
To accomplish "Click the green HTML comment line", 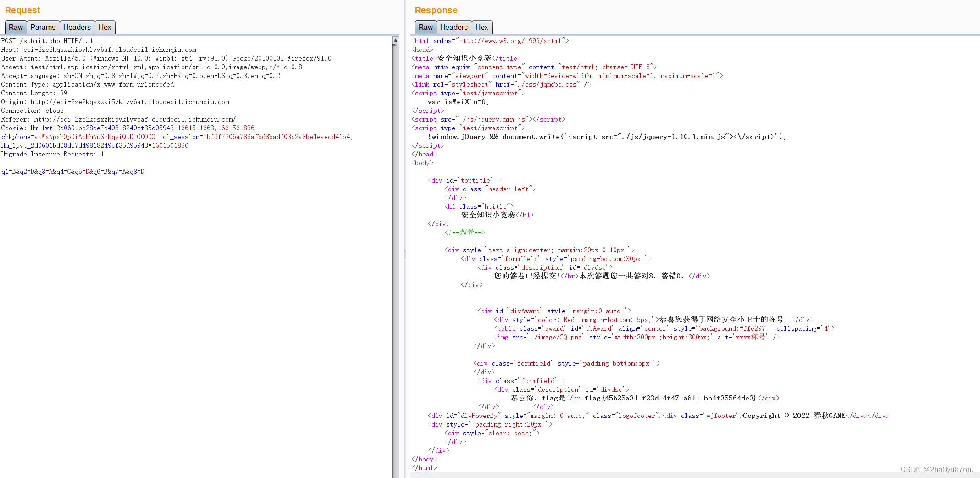I will click(x=465, y=233).
